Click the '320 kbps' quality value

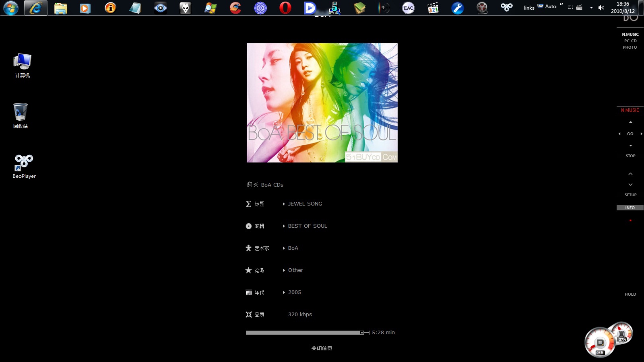[x=300, y=315]
